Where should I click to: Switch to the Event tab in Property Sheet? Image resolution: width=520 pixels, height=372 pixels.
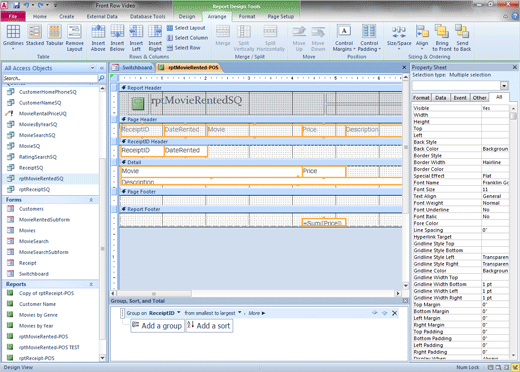460,98
